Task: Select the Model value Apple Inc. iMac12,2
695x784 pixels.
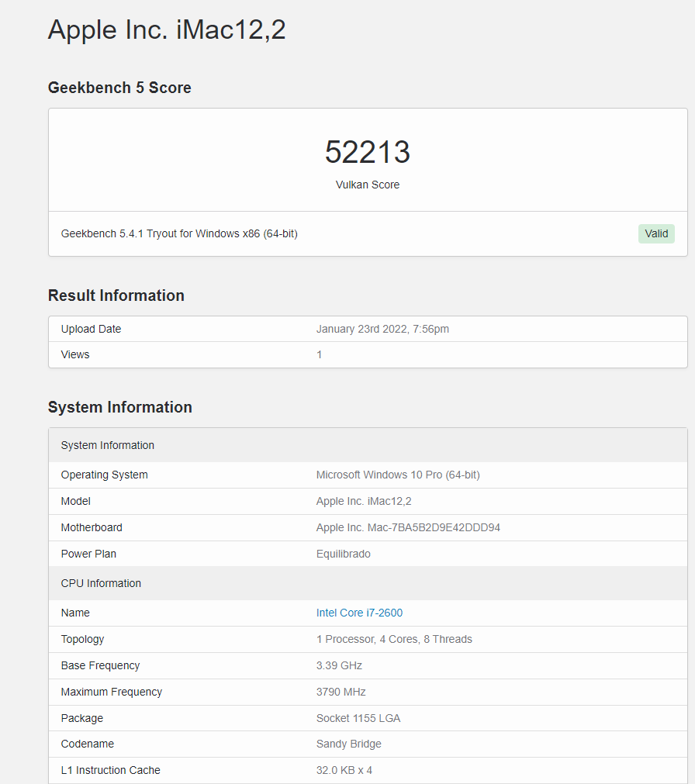Action: tap(364, 501)
